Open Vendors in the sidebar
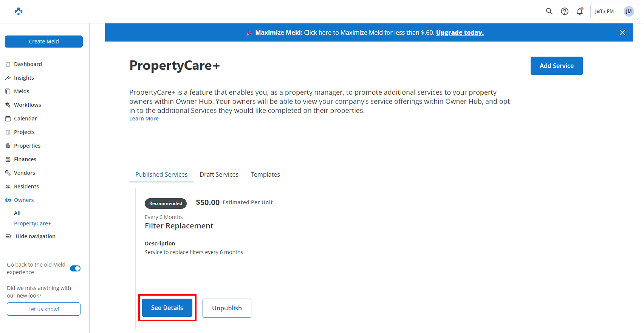The width and height of the screenshot is (644, 333). 24,173
